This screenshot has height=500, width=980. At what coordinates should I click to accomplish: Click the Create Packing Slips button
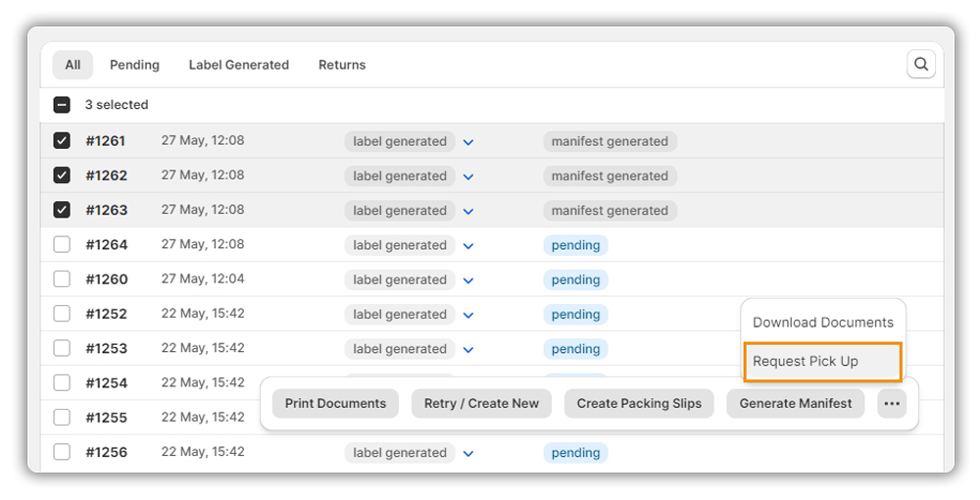639,404
